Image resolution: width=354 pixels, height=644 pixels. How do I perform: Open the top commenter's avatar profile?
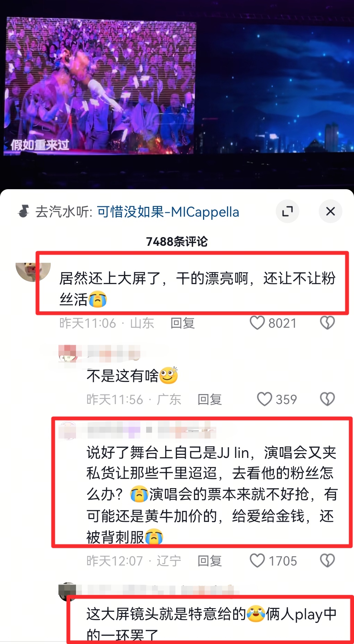tap(33, 272)
